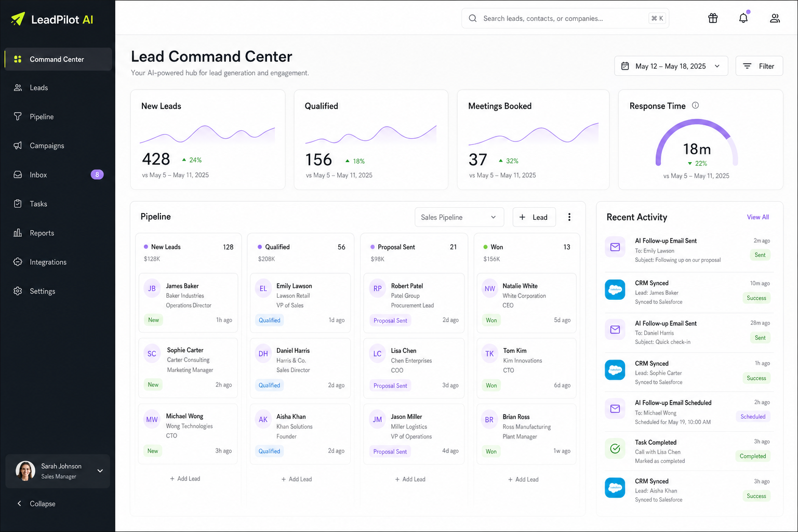Image resolution: width=798 pixels, height=532 pixels.
Task: Click the TK avatar on Tom Kim card
Action: [490, 354]
